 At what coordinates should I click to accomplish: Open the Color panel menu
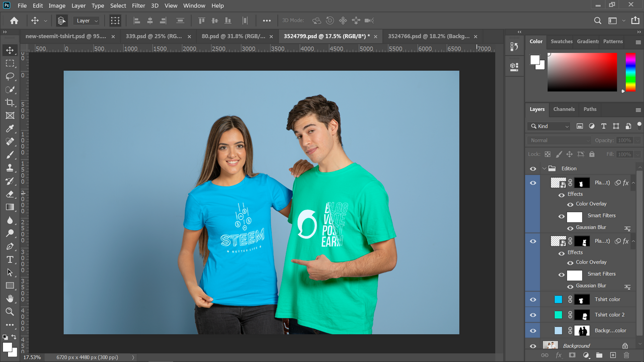(x=638, y=42)
